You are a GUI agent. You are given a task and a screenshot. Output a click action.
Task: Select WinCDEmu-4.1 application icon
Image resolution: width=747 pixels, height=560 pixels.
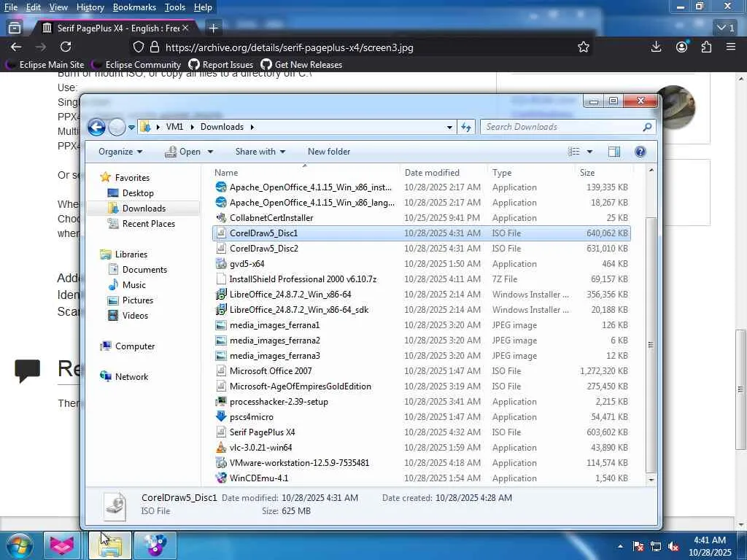221,478
